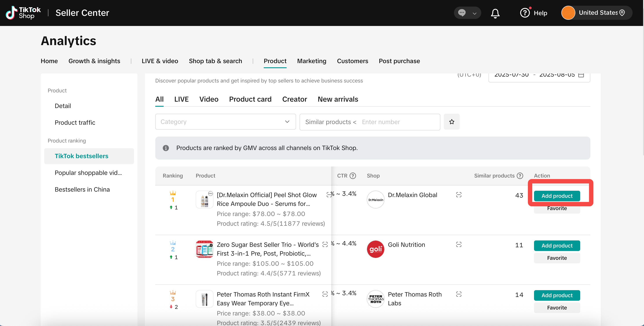The width and height of the screenshot is (644, 326).
Task: Expand the chat dropdown arrow in header
Action: click(474, 13)
